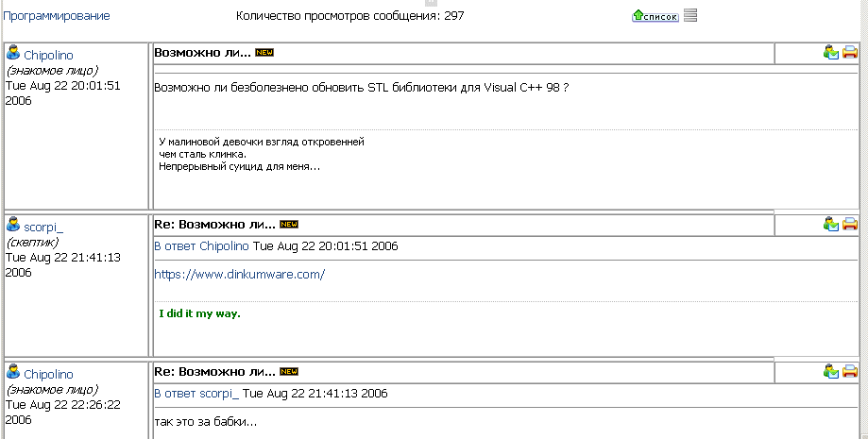Viewport: 868px width, 439px height.
Task: Open Chipolino's profile from the first post
Action: click(x=48, y=56)
